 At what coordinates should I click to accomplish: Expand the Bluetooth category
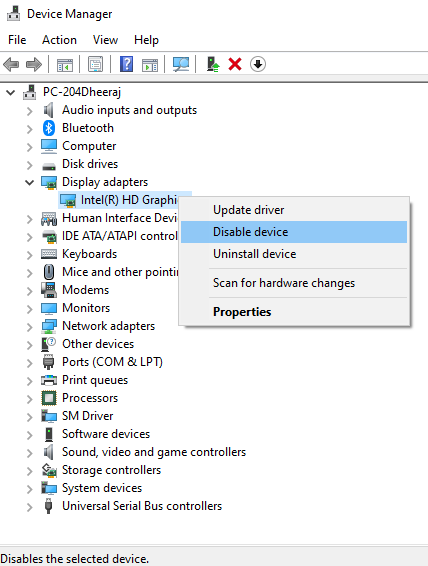(30, 129)
